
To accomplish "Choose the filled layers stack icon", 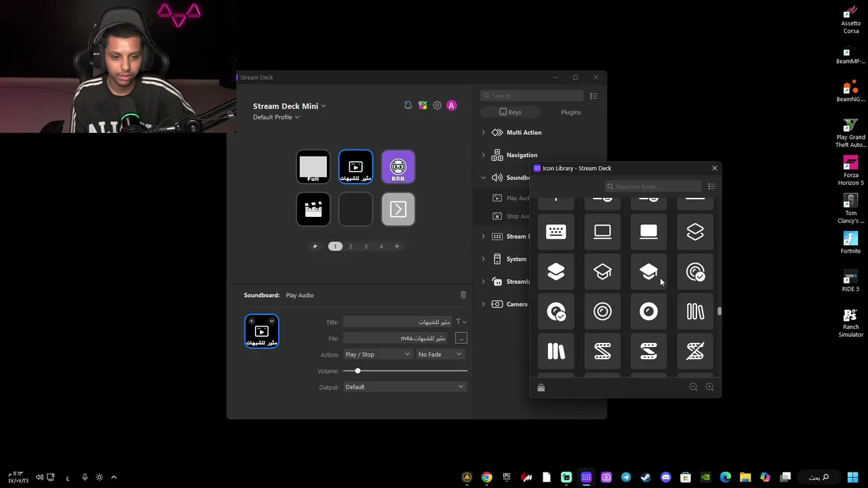I will point(556,272).
